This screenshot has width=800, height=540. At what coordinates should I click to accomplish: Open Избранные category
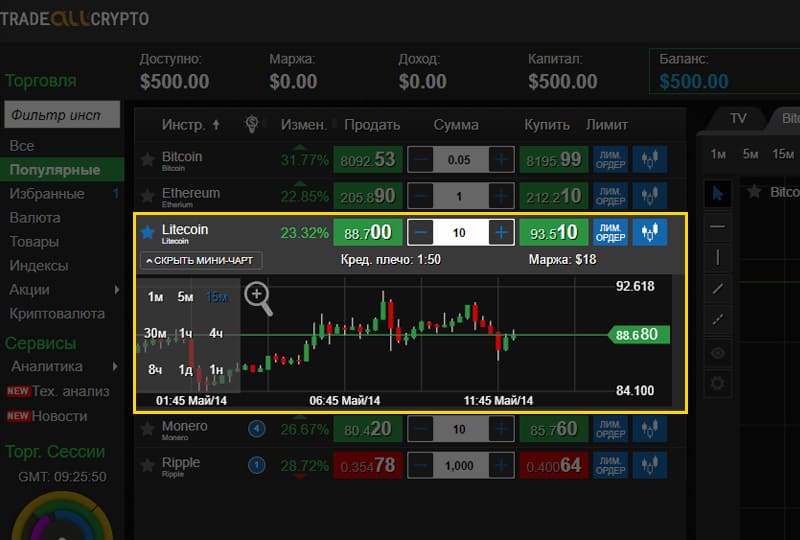tap(47, 194)
